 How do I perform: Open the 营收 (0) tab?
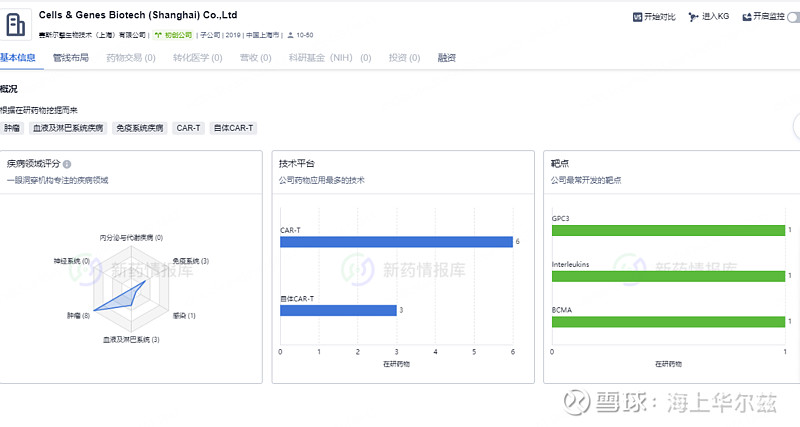pos(256,58)
